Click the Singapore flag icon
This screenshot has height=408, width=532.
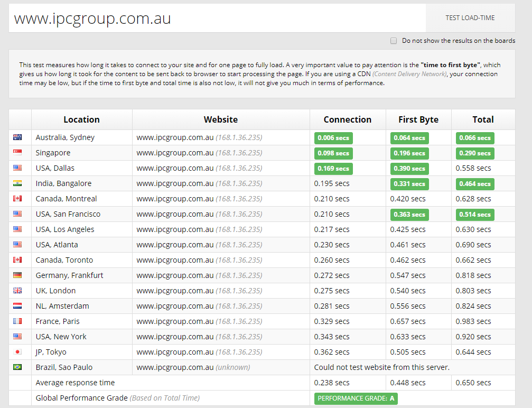pyautogui.click(x=17, y=152)
